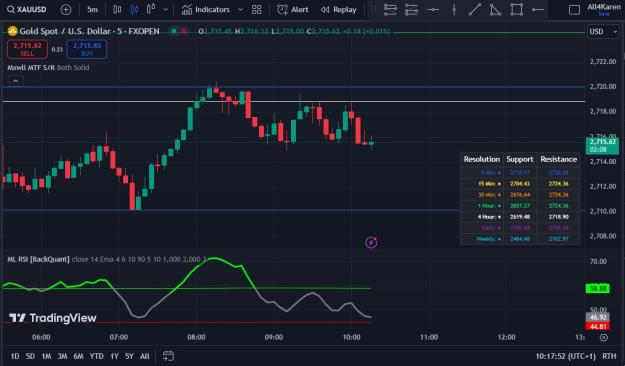Screen dimensions: 625x366
Task: Expand the chart style dropdown arrow
Action: (x=166, y=10)
